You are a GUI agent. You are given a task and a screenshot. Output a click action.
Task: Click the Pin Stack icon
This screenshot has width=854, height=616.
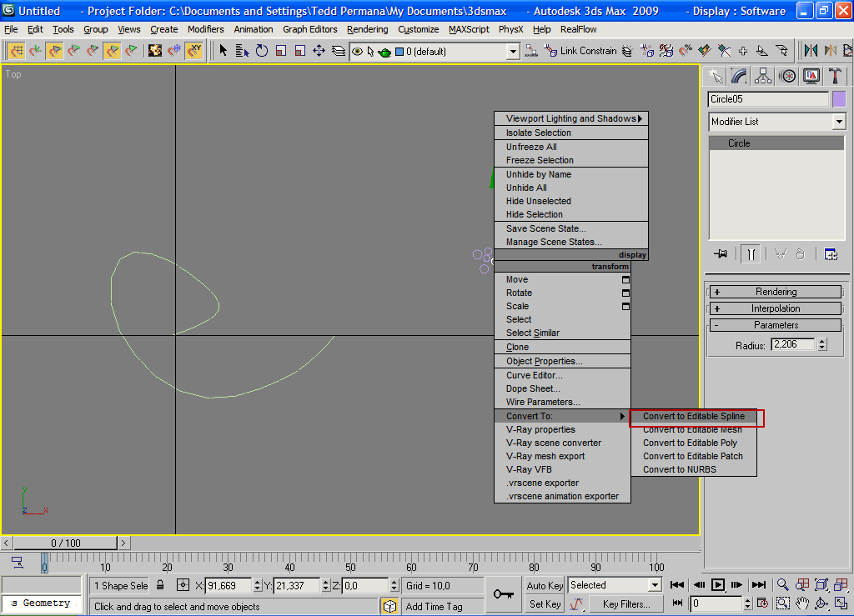click(721, 253)
